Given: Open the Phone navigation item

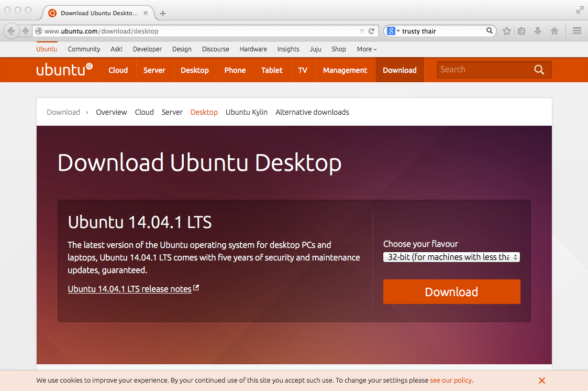Looking at the screenshot, I should click(x=235, y=70).
